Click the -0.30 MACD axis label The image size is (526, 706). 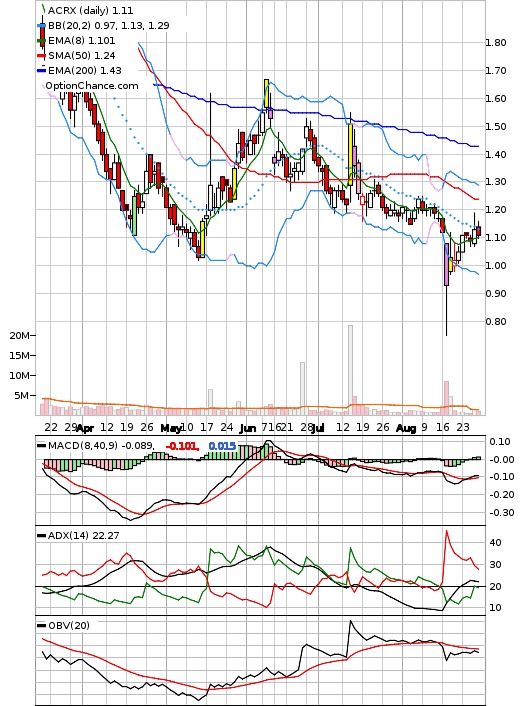point(502,513)
